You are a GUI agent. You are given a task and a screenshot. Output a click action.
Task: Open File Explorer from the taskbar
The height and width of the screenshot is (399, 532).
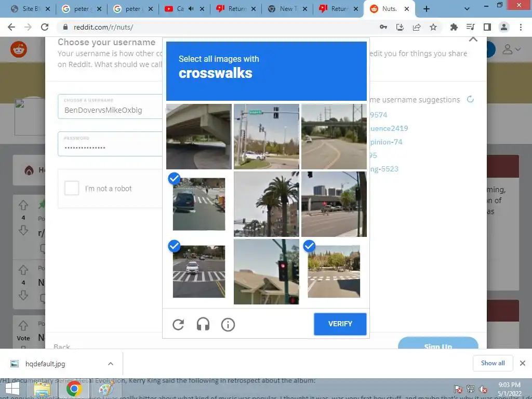click(42, 389)
